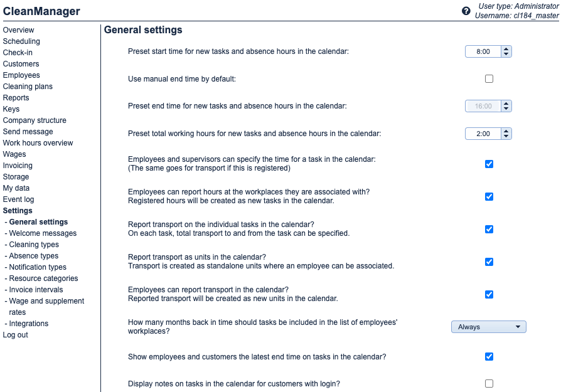Click the preset start time input field
The width and height of the screenshot is (561, 392).
[x=483, y=51]
